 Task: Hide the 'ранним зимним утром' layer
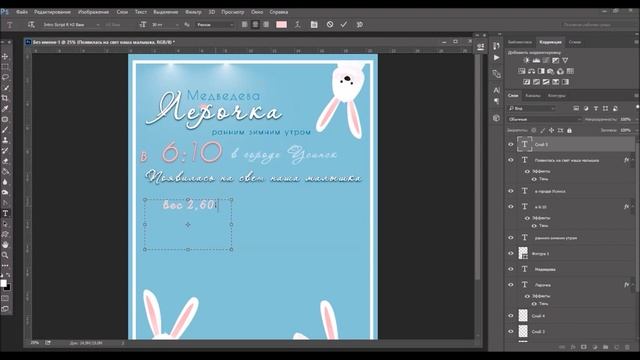pos(511,238)
